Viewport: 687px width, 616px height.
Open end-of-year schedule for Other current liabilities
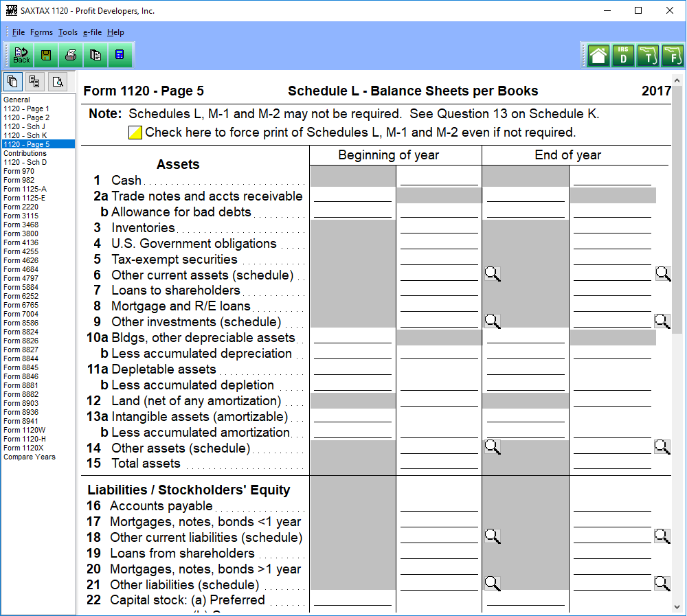click(x=662, y=536)
